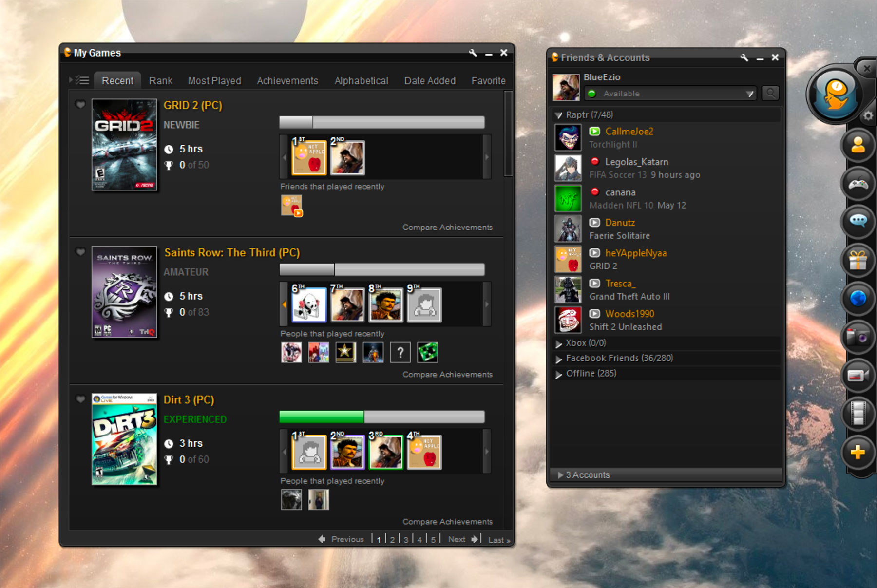Favorite GRID 2 with the heart icon
The image size is (877, 588).
(80, 104)
